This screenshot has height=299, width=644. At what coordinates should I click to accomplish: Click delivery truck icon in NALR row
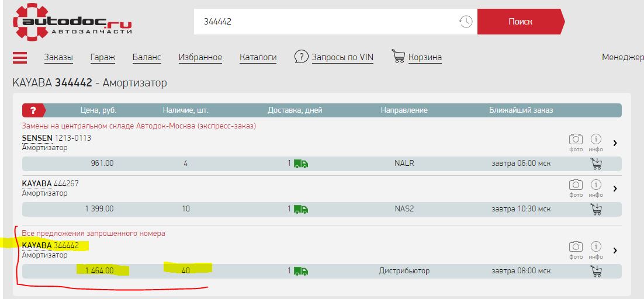pyautogui.click(x=300, y=164)
